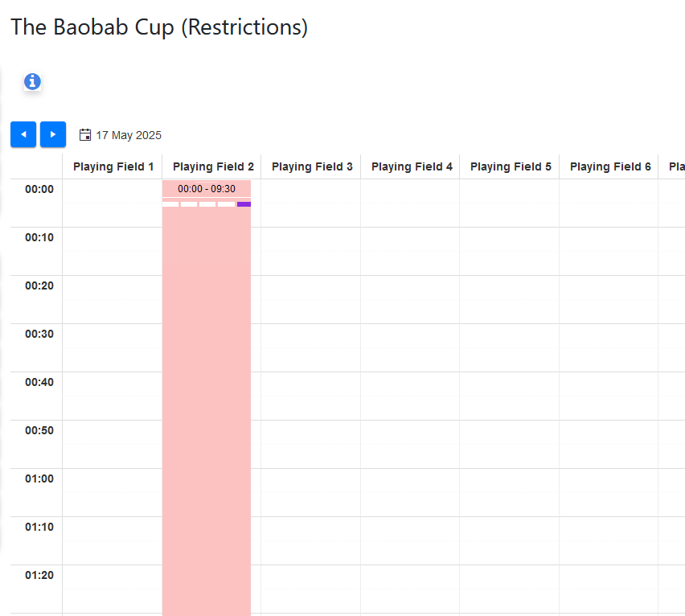Select the Playing Field 2 column header

coord(213,166)
